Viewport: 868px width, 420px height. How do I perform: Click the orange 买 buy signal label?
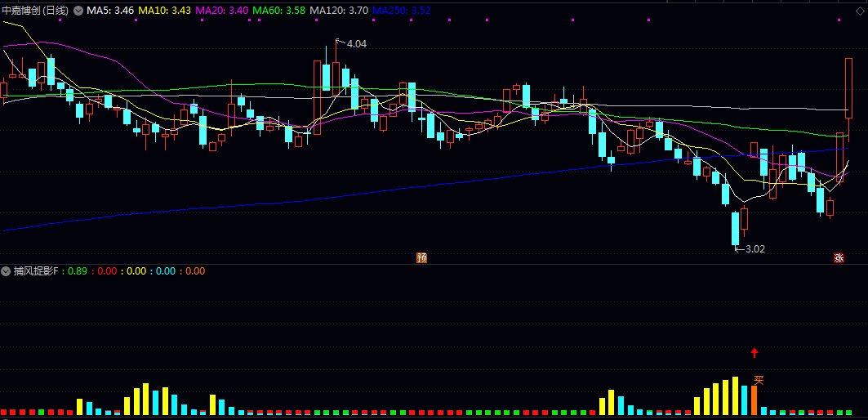pos(759,380)
